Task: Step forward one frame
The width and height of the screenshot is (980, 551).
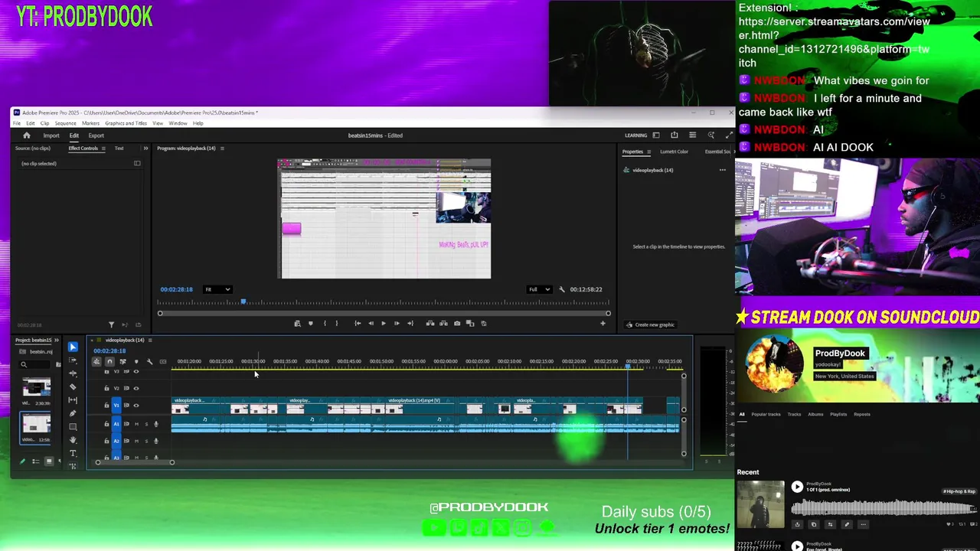Action: [397, 323]
